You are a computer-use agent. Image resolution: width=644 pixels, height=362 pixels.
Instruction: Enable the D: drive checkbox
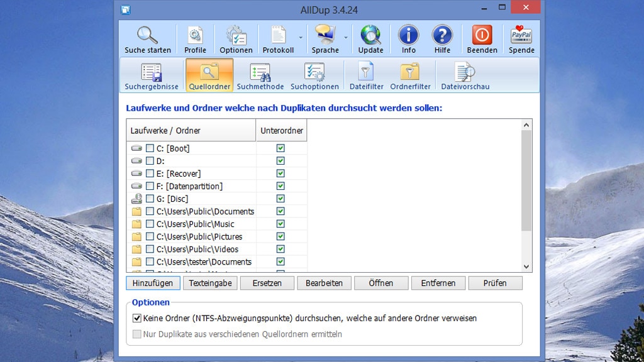tap(150, 161)
